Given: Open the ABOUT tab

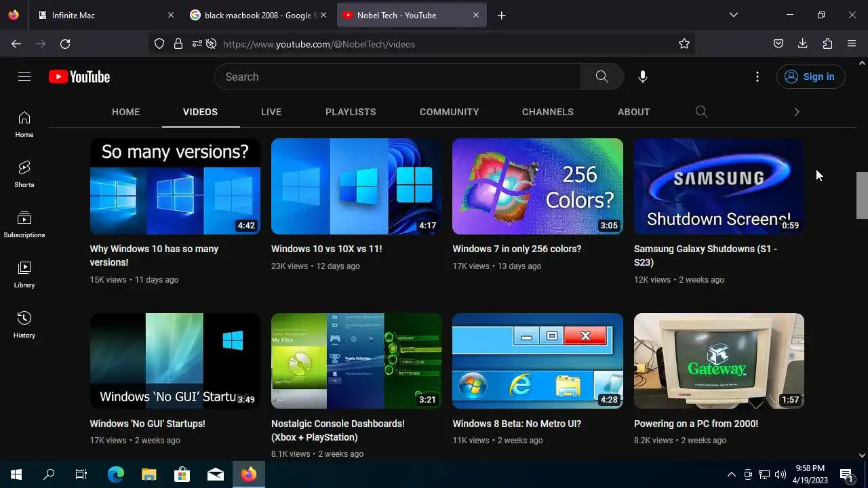Looking at the screenshot, I should point(634,112).
